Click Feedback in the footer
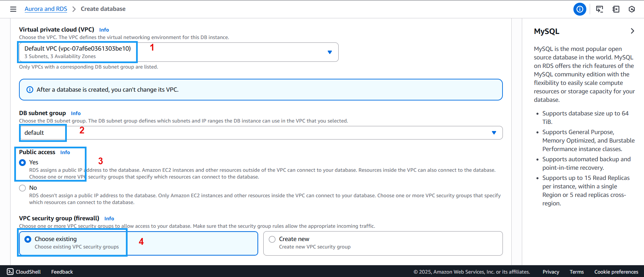Screen dimensions: 644x277 (62, 272)
